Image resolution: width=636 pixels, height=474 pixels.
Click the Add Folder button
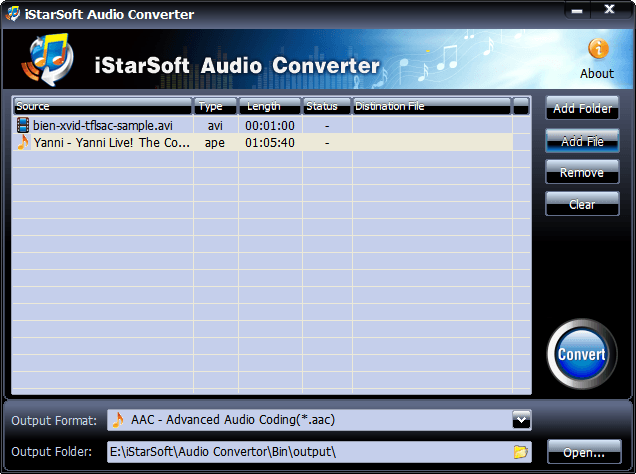click(582, 108)
